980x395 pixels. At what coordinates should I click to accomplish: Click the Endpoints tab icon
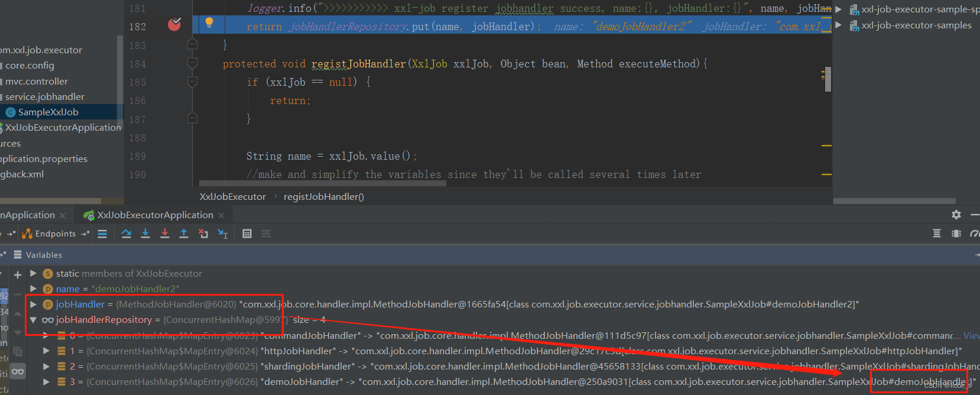pyautogui.click(x=27, y=234)
